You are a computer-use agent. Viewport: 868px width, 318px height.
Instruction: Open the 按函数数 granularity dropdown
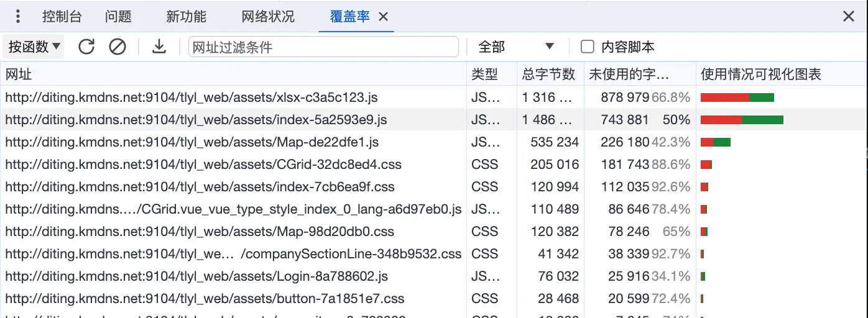(x=34, y=47)
